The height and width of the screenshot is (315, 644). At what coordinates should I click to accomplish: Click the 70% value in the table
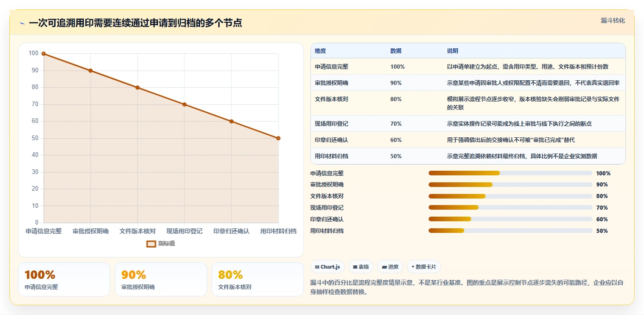[x=396, y=124]
